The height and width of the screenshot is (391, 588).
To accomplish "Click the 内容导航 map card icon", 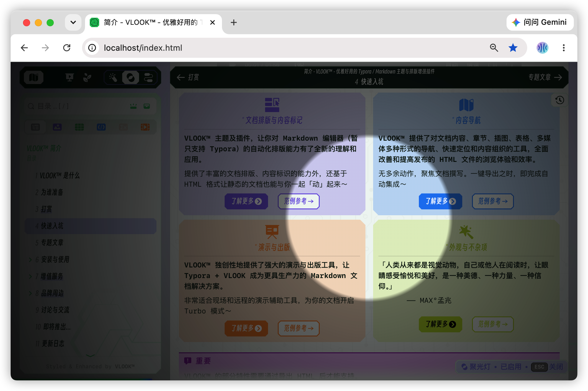I will click(466, 105).
